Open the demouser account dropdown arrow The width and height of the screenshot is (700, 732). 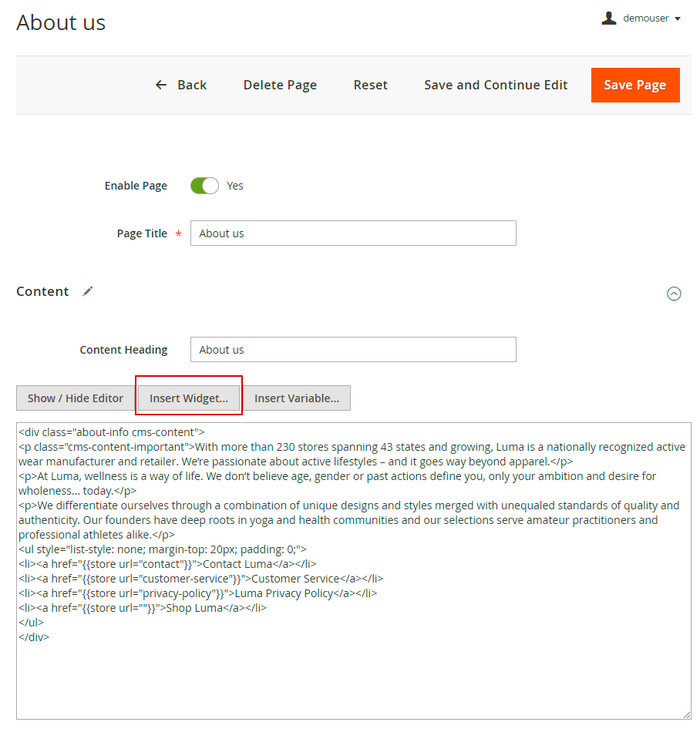click(678, 19)
